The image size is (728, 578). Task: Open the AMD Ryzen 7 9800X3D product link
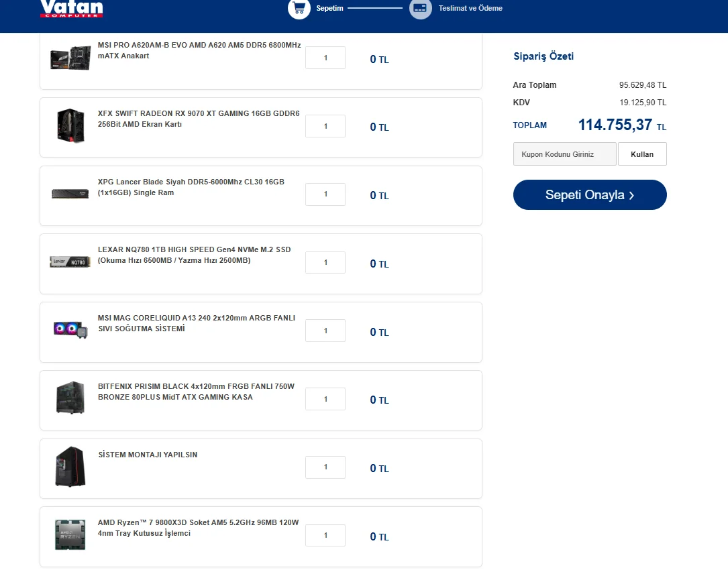pyautogui.click(x=198, y=528)
